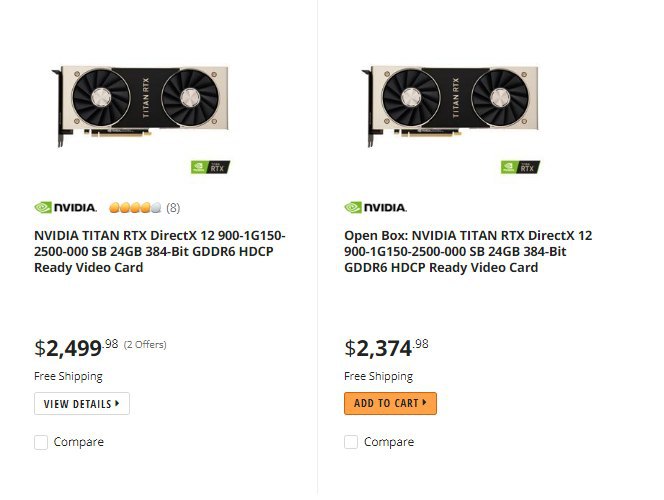Click the NVIDIA brand logo on Open Box product
664x500 pixels.
pyautogui.click(x=375, y=207)
